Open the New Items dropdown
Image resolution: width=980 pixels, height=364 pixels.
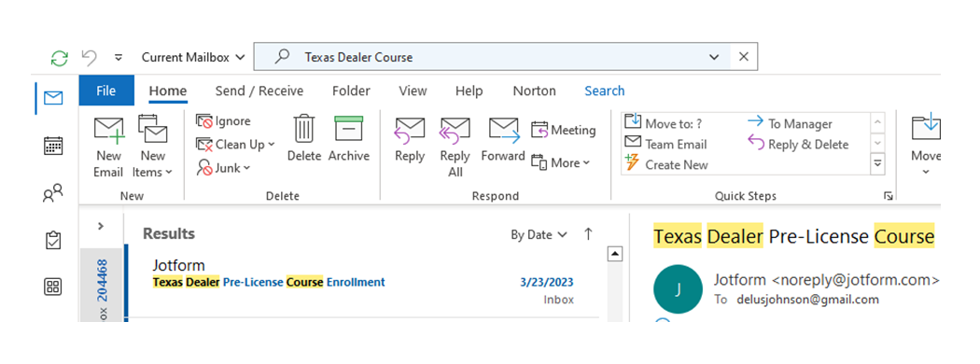152,147
